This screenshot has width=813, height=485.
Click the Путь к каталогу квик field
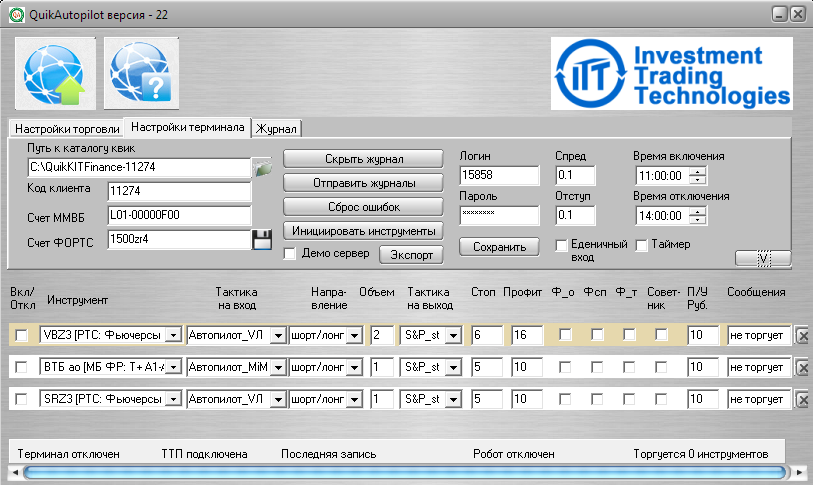click(x=139, y=167)
